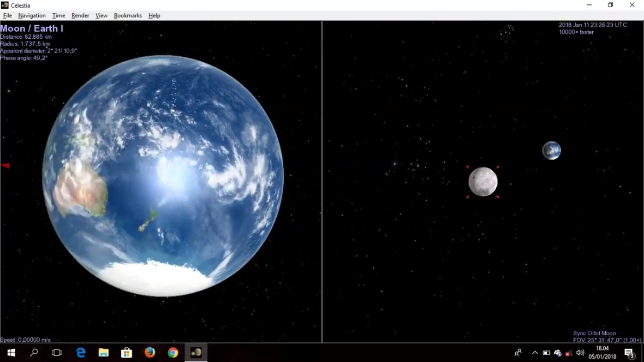Click the network status tray icon

pyautogui.click(x=569, y=353)
